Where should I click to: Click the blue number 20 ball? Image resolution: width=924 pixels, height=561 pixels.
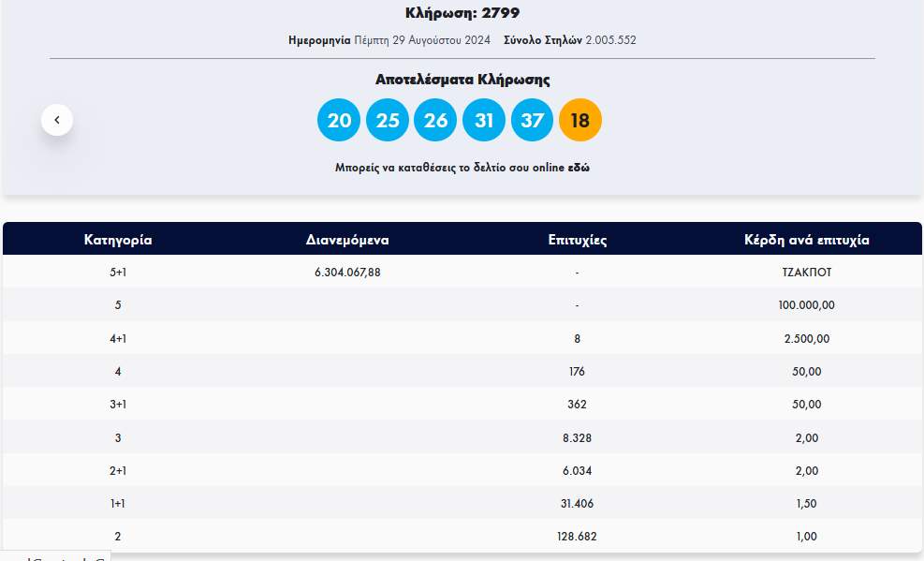pos(339,120)
